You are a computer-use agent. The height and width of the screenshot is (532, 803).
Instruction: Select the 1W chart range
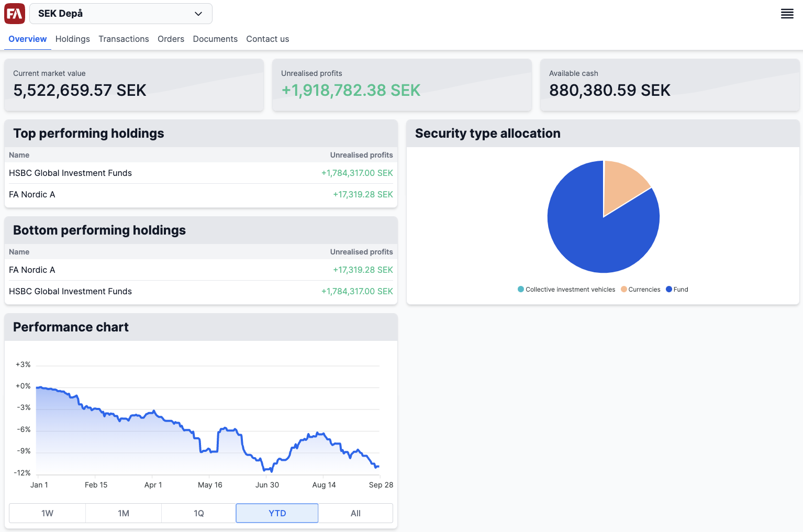pos(48,513)
